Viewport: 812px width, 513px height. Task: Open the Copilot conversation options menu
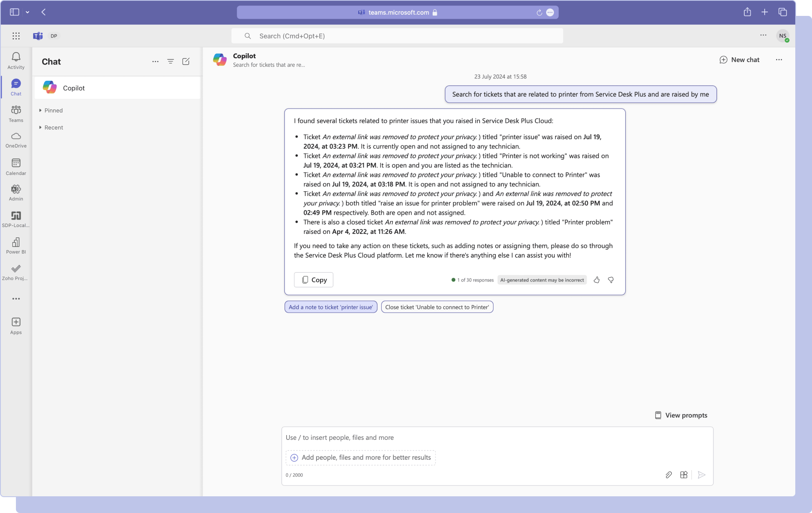[779, 60]
